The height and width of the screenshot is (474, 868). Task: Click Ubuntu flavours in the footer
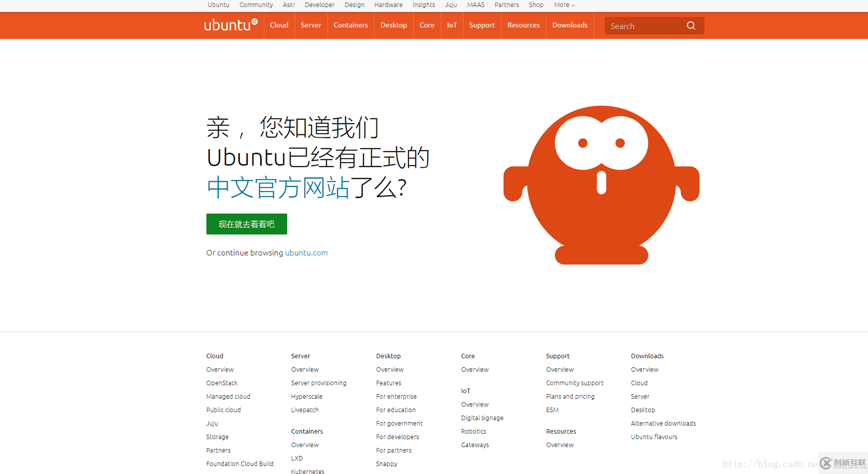pos(654,437)
